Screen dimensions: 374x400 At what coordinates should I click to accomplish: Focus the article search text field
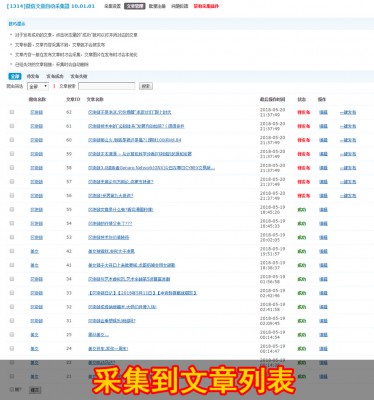tap(107, 86)
